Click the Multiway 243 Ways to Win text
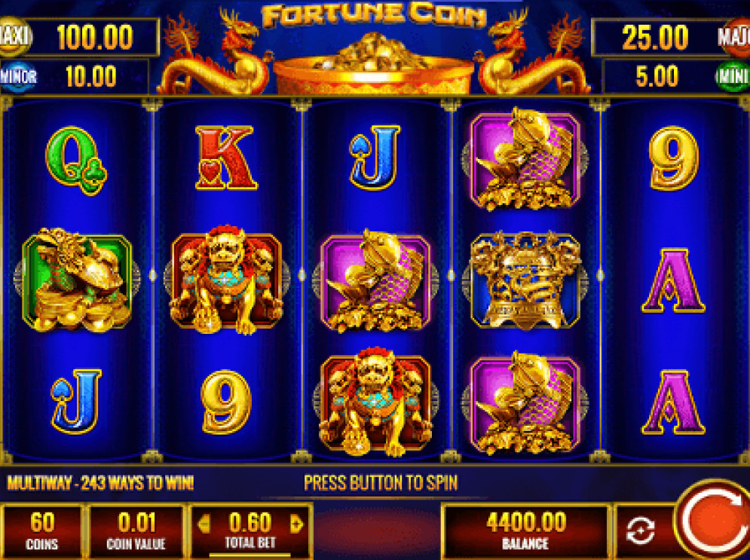The width and height of the screenshot is (750, 560). click(100, 483)
